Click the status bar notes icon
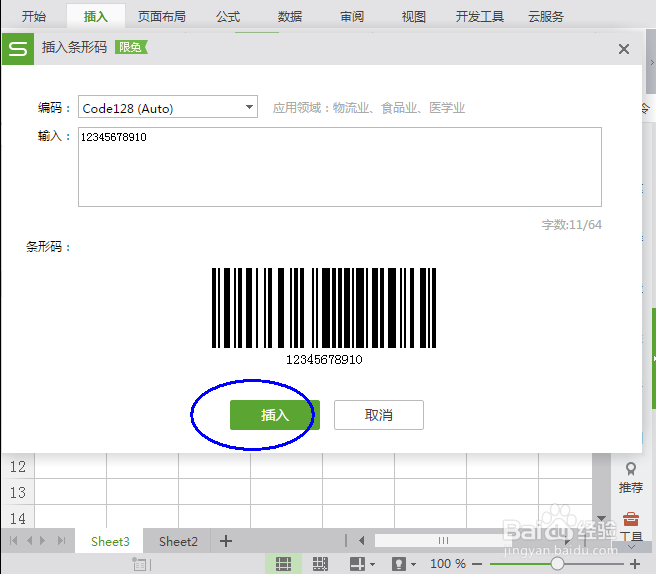 139,564
